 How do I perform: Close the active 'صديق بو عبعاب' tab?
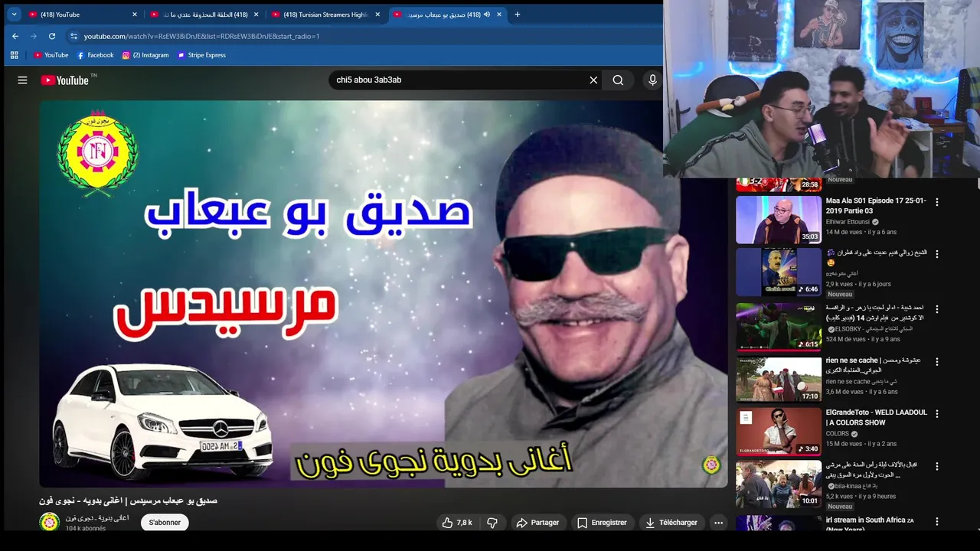pyautogui.click(x=499, y=14)
